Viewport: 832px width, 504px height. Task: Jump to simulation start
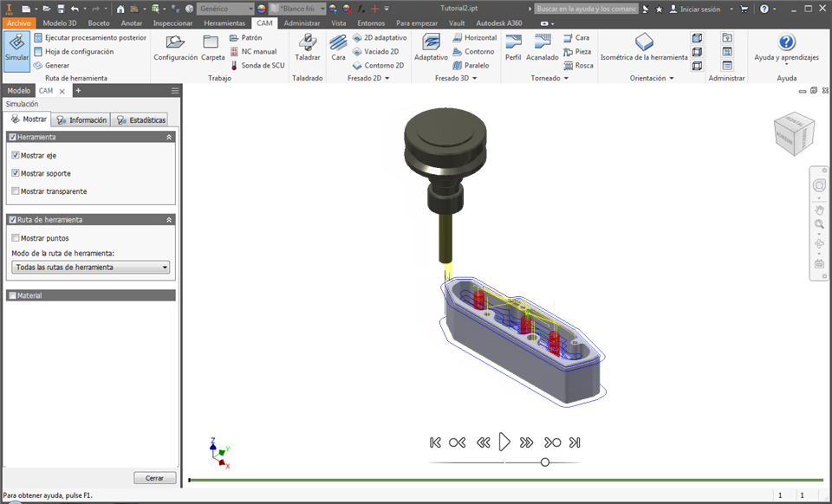coord(435,443)
